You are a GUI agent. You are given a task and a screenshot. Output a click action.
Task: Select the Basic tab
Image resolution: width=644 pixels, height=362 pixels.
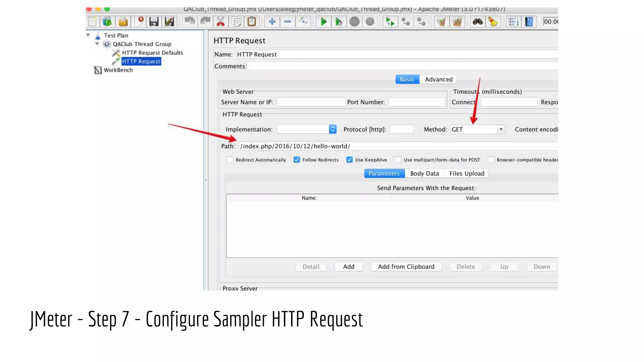point(407,80)
